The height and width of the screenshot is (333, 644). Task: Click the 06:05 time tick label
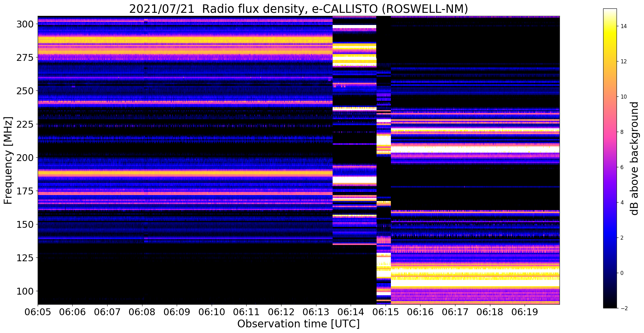[38, 312]
